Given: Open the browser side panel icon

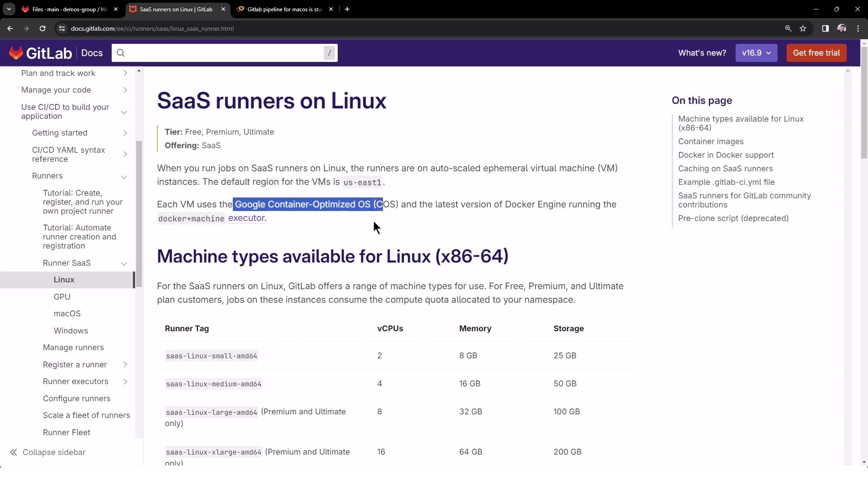Looking at the screenshot, I should pos(825,28).
